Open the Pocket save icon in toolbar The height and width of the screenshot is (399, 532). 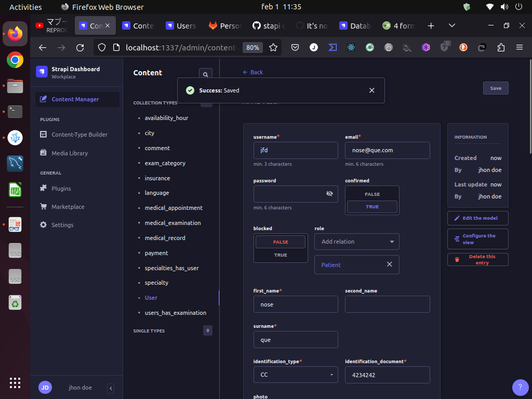click(x=295, y=47)
